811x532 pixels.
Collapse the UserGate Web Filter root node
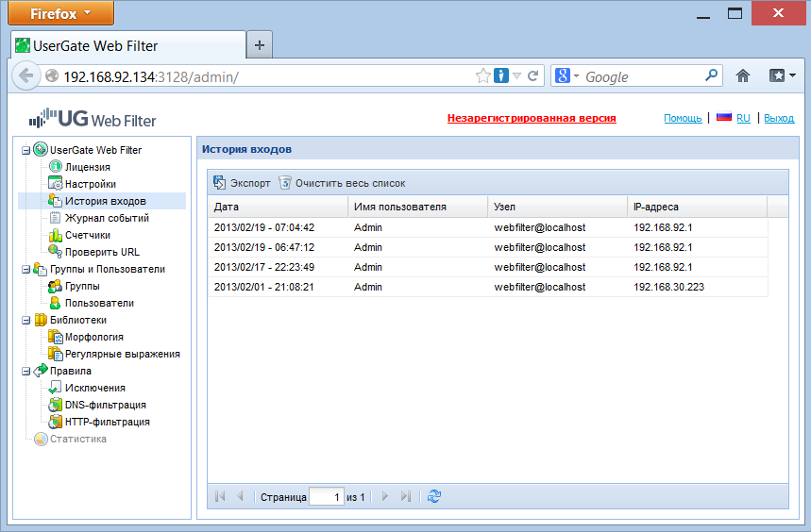25,150
